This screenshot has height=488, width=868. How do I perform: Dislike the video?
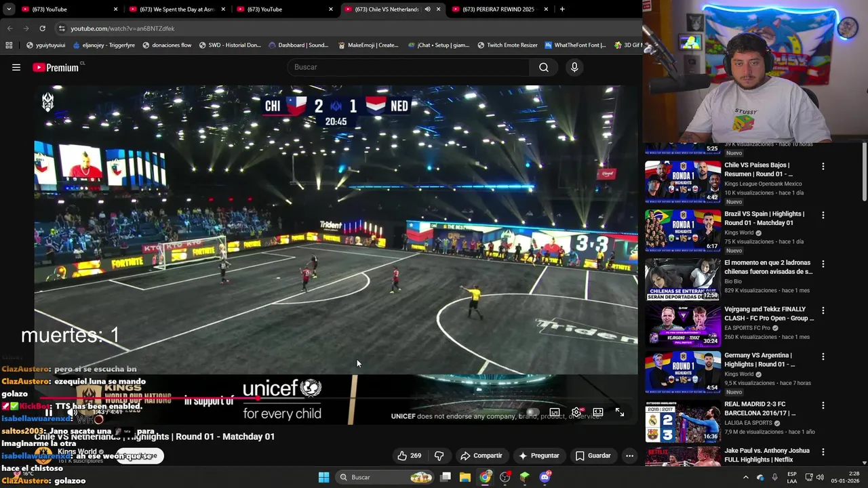pos(439,455)
